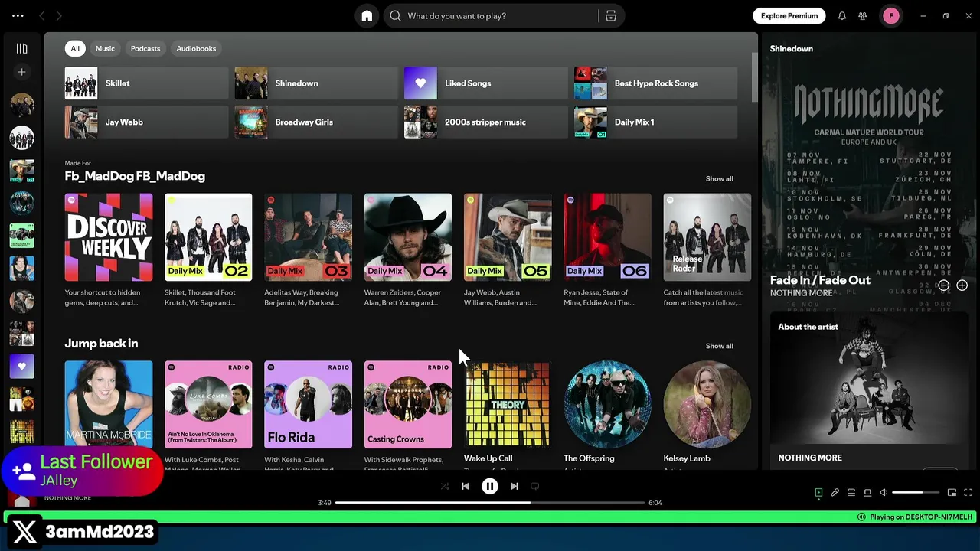
Task: Open the Liked Songs shortcut tile
Action: 486,83
